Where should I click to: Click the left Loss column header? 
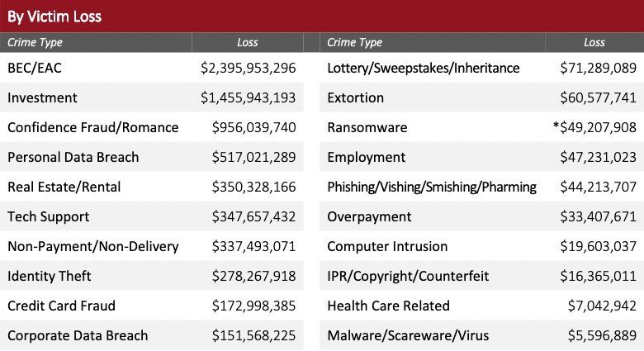(x=247, y=42)
